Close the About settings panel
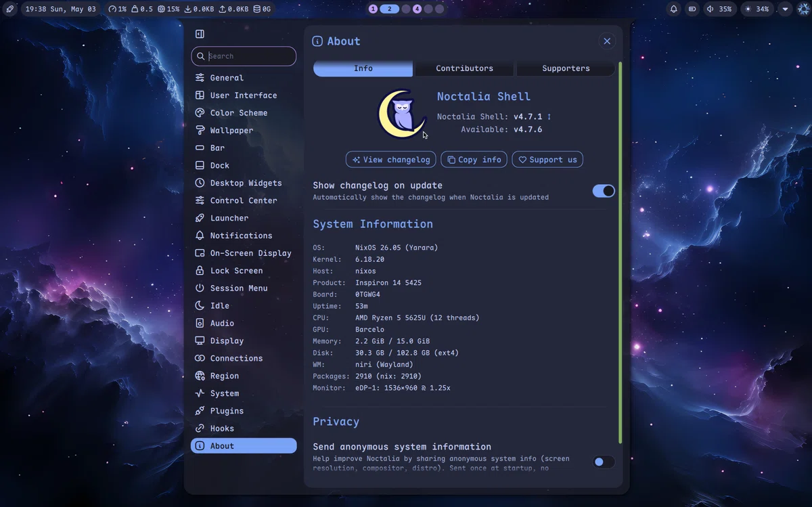Image resolution: width=812 pixels, height=507 pixels. [x=607, y=41]
